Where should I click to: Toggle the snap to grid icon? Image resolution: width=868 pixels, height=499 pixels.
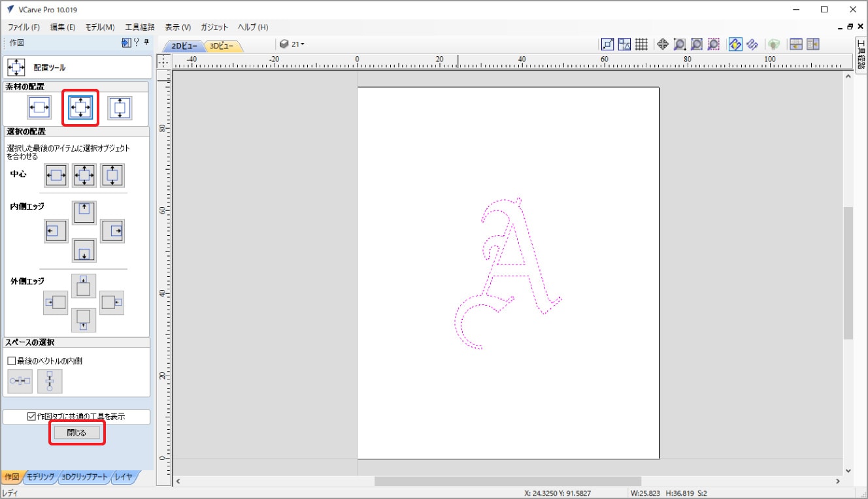pyautogui.click(x=641, y=44)
